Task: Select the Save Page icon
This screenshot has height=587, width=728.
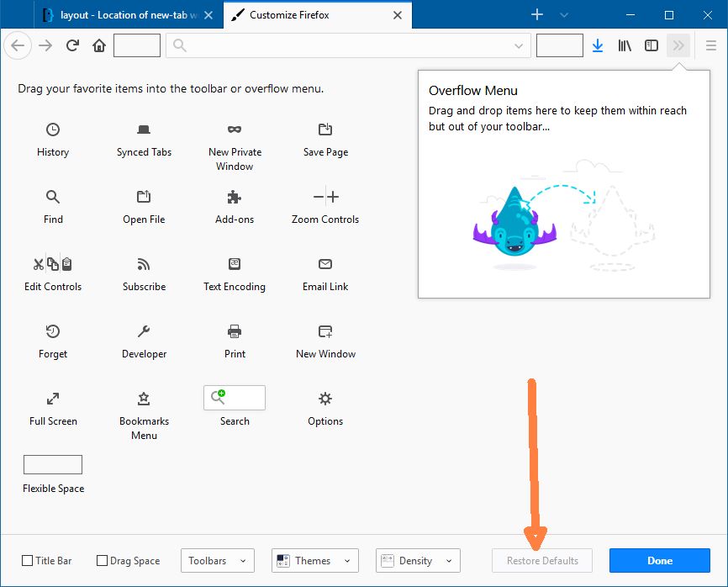Action: [325, 130]
